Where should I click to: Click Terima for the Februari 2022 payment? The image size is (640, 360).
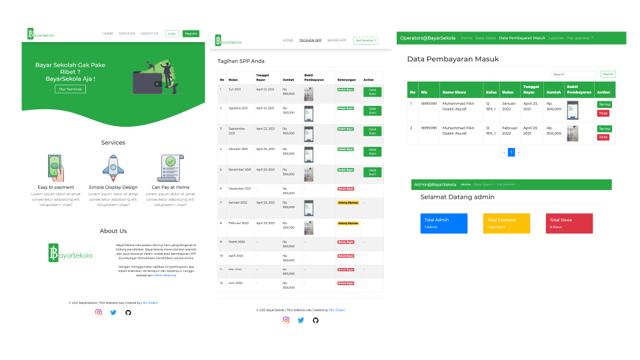pyautogui.click(x=604, y=129)
